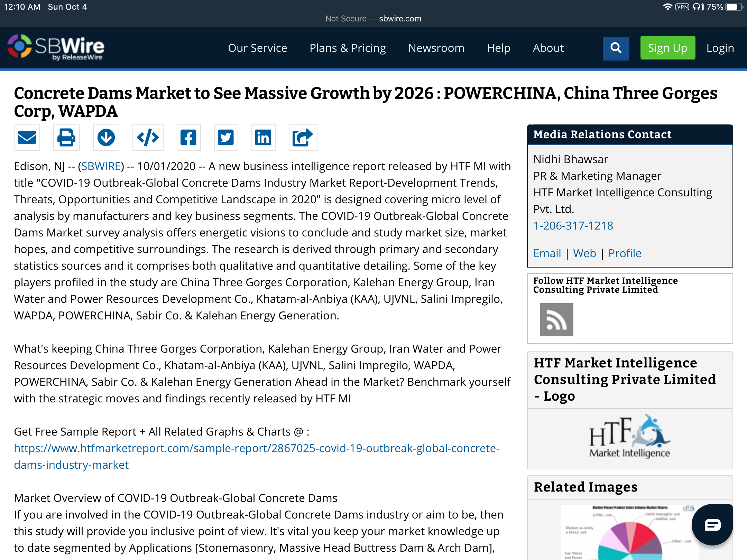747x560 pixels.
Task: Go to Newsroom
Action: click(x=436, y=48)
